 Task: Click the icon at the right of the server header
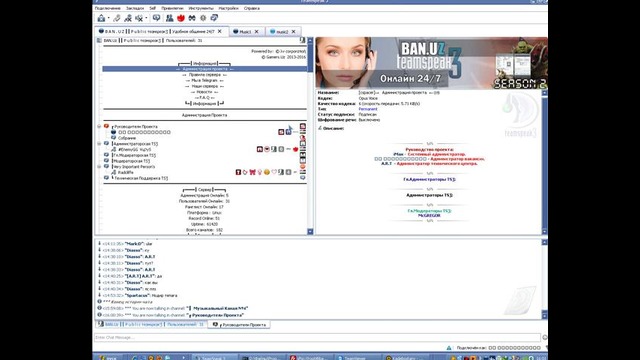302,40
